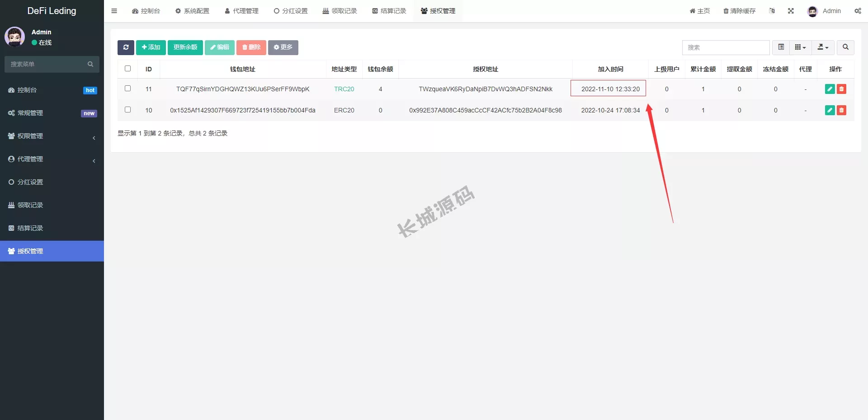Click the 钱包余额 column header

click(x=380, y=69)
